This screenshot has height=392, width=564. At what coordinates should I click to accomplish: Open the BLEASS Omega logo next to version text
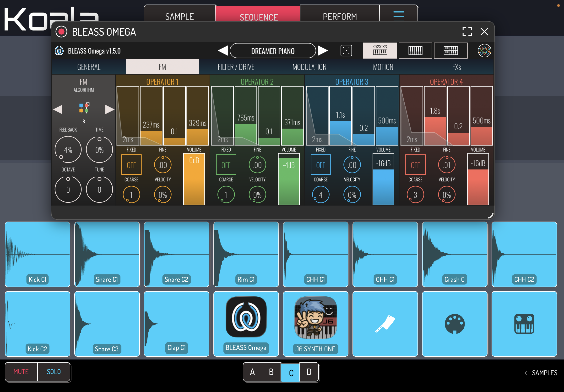pyautogui.click(x=59, y=51)
